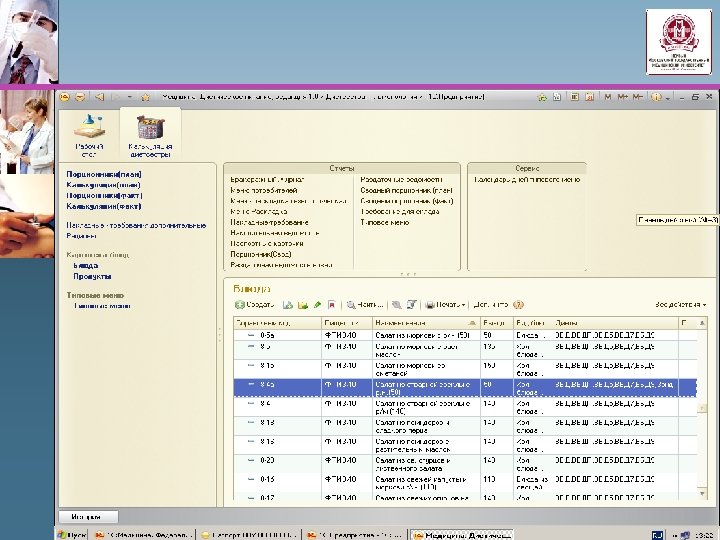Select row Салат из моркови со сметаной

coord(465,369)
